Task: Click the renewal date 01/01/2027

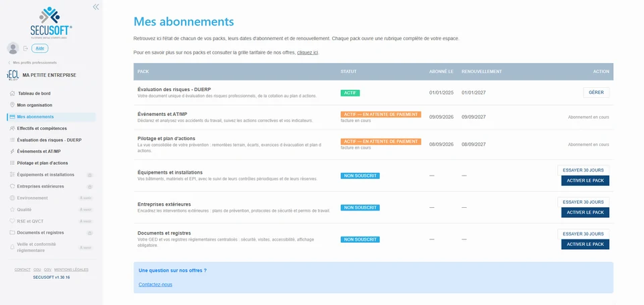Action: [x=474, y=93]
